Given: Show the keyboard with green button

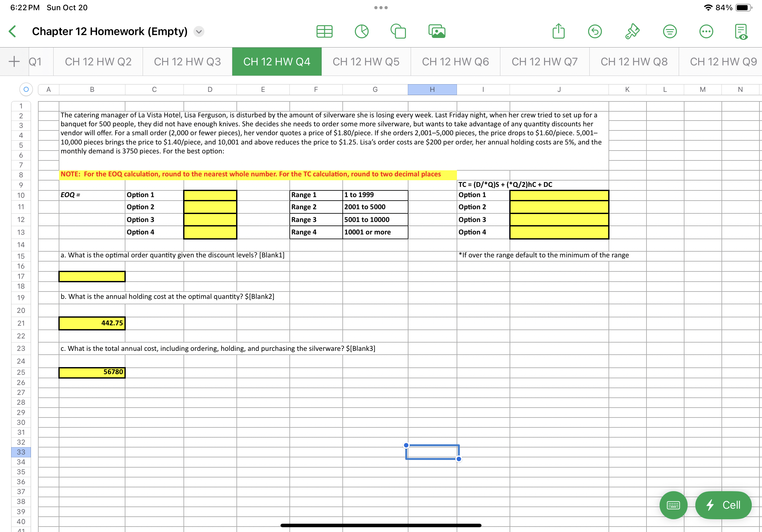Looking at the screenshot, I should coord(673,505).
